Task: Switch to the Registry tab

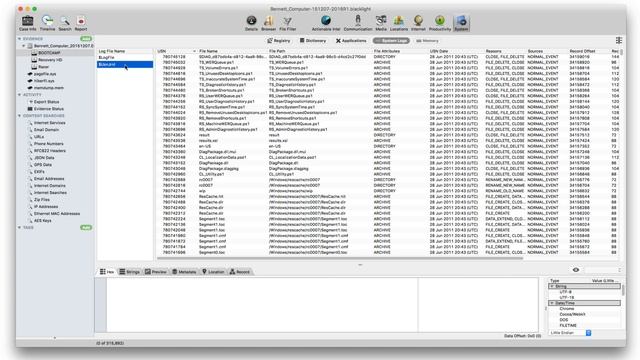Action: tap(278, 41)
